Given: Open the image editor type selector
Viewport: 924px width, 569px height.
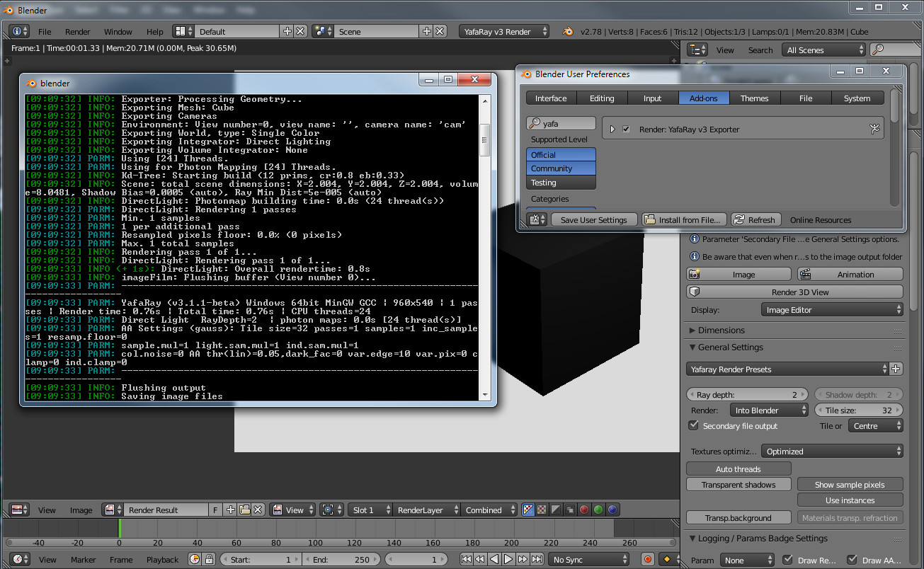Looking at the screenshot, I should click(x=19, y=510).
